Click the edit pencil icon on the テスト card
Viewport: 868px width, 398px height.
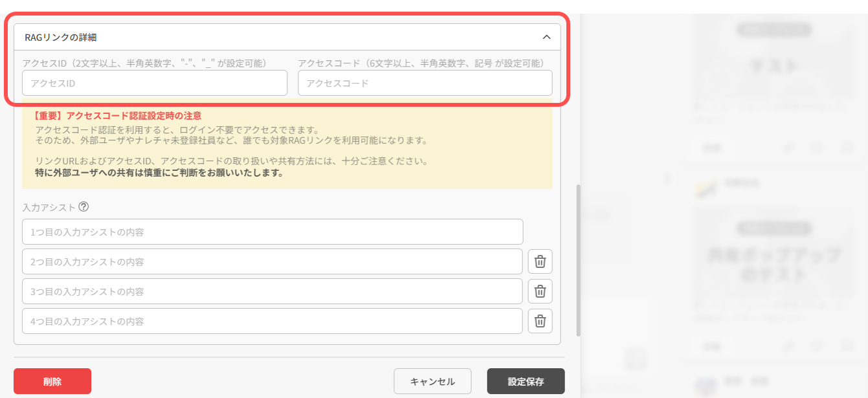pyautogui.click(x=788, y=148)
